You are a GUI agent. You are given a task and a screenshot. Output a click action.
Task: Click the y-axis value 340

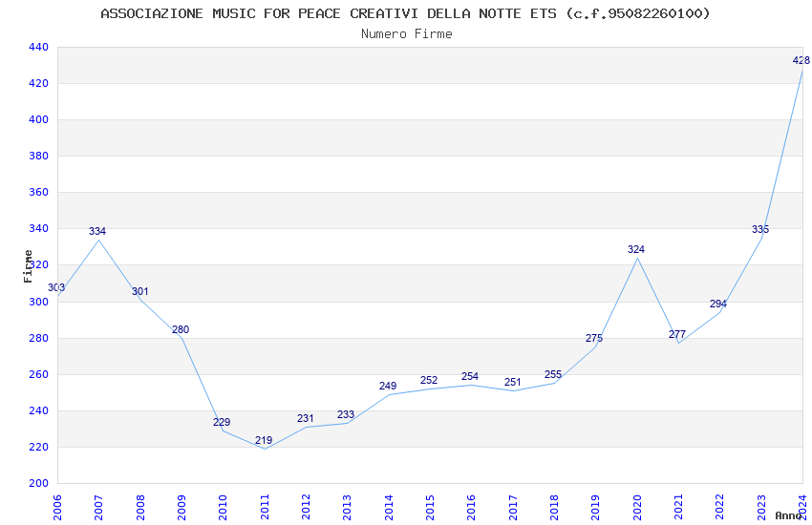point(39,228)
